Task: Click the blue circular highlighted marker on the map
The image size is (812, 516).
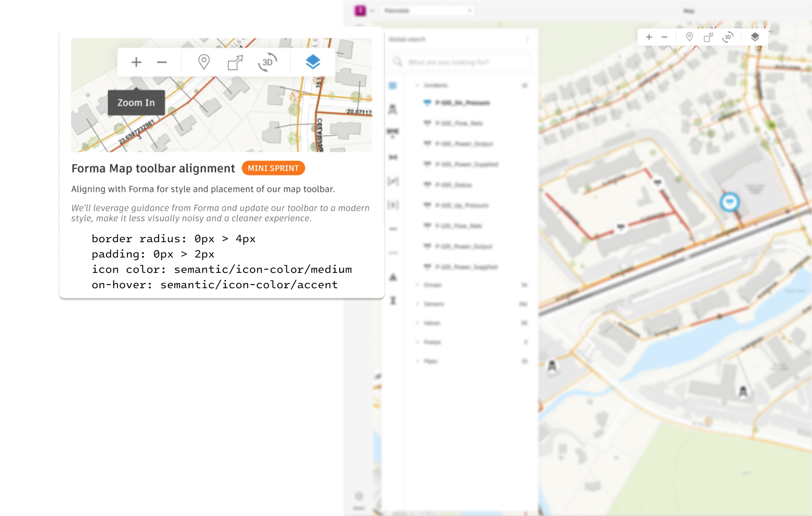Action: (x=730, y=202)
